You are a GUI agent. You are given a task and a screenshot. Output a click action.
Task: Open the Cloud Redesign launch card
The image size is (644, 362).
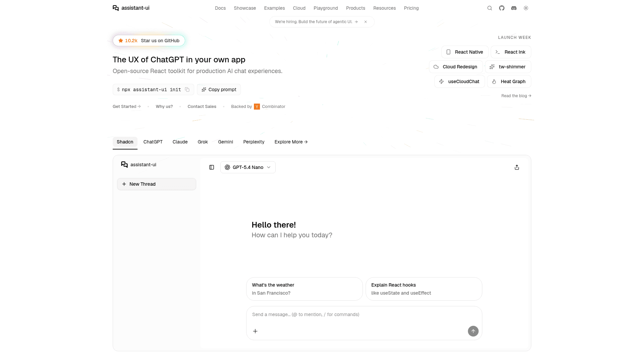click(456, 67)
